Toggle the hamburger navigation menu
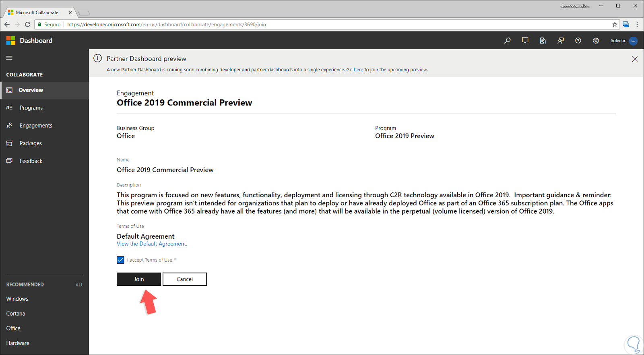This screenshot has height=355, width=644. point(9,58)
